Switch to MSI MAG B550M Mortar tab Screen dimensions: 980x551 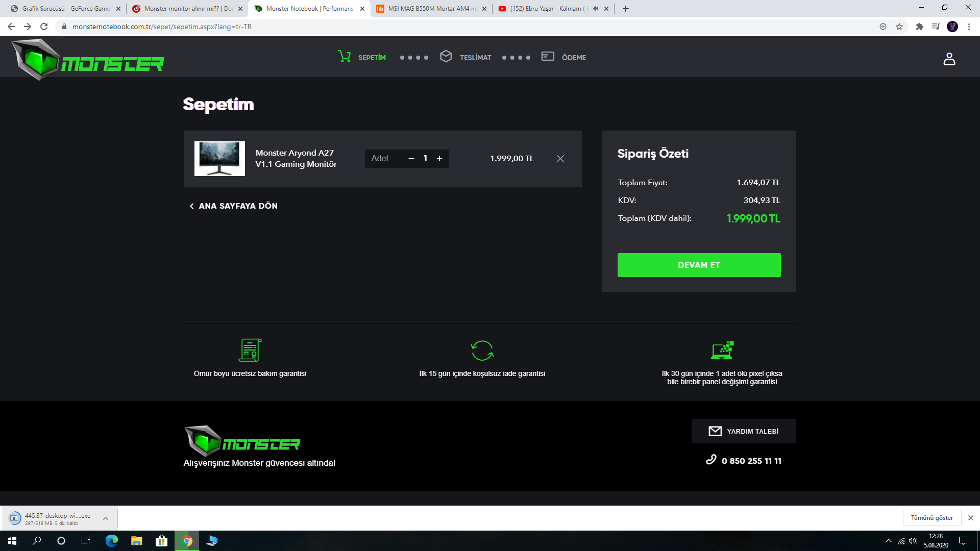coord(431,9)
